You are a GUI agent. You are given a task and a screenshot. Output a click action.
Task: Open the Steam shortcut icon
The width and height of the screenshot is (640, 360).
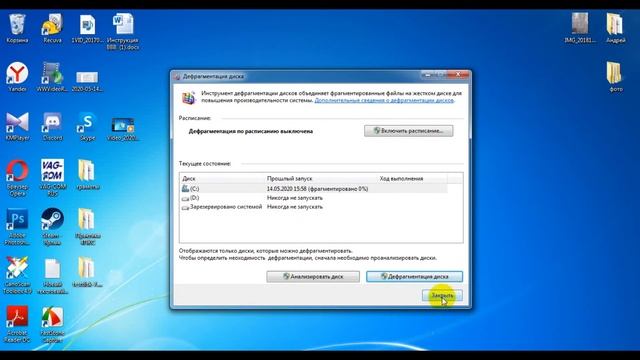[x=52, y=227]
